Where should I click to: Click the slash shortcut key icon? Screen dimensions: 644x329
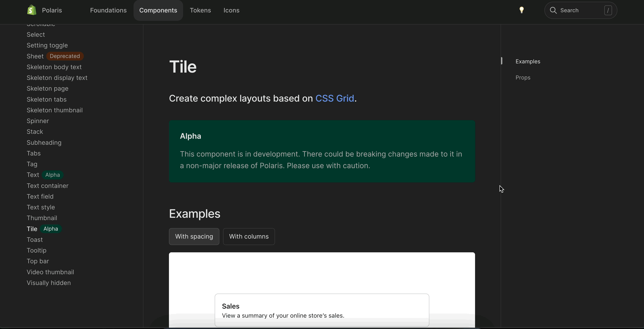(x=608, y=10)
